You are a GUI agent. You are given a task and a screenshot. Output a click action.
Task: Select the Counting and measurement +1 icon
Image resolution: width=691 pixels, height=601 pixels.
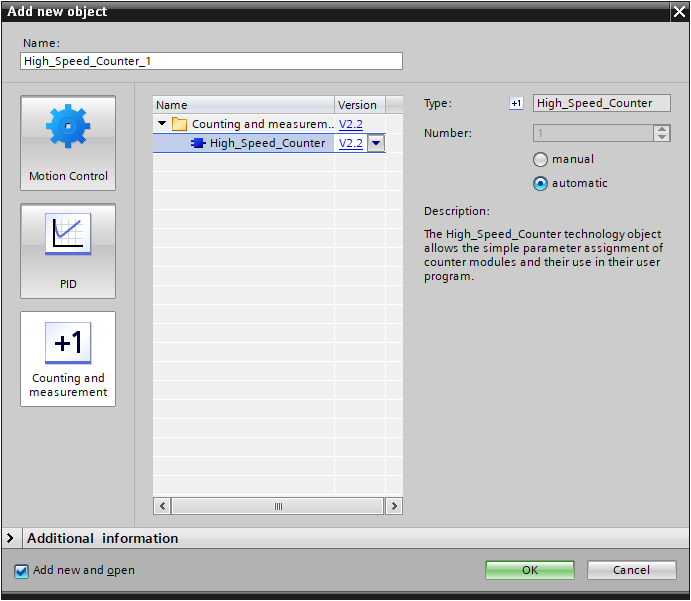pyautogui.click(x=68, y=343)
